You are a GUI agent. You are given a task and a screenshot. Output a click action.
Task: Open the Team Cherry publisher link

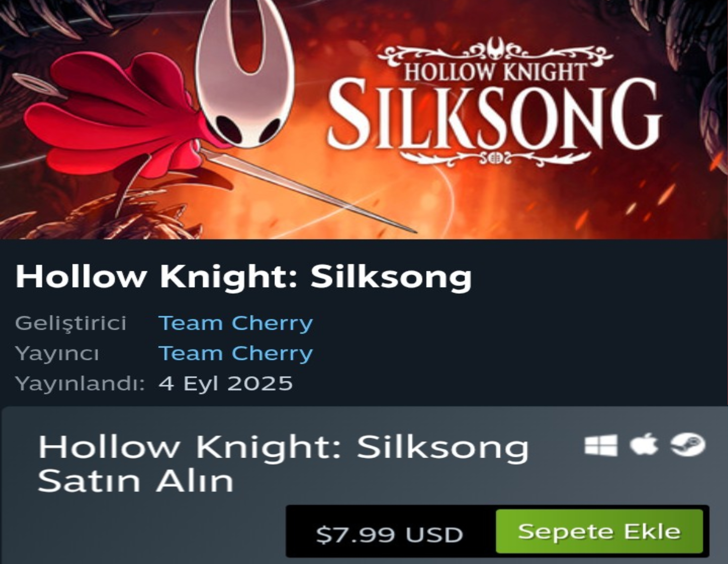pyautogui.click(x=236, y=353)
